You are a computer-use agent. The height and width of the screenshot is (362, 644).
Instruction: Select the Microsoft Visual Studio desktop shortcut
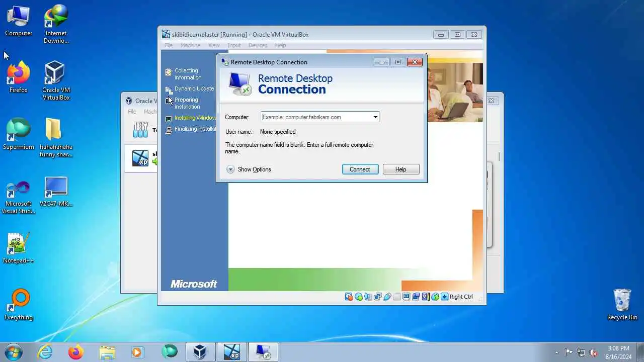pos(19,197)
